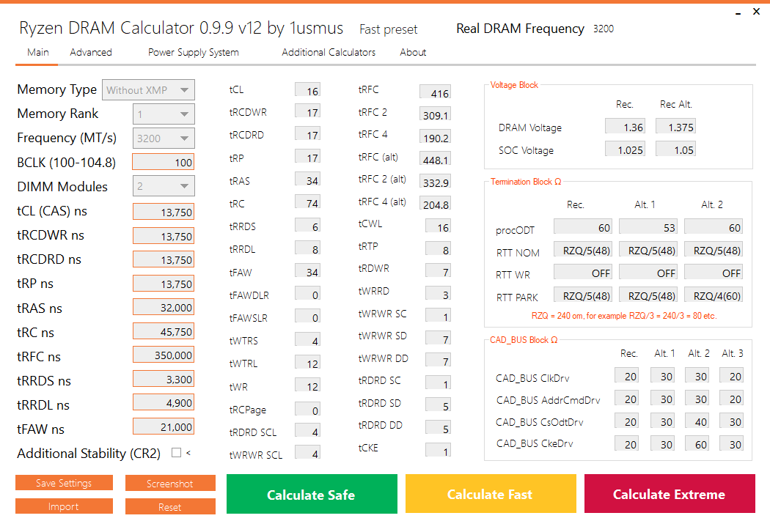The height and width of the screenshot is (532, 770).
Task: Open the Frequency (MT/s) dropdown
Action: pyautogui.click(x=164, y=138)
